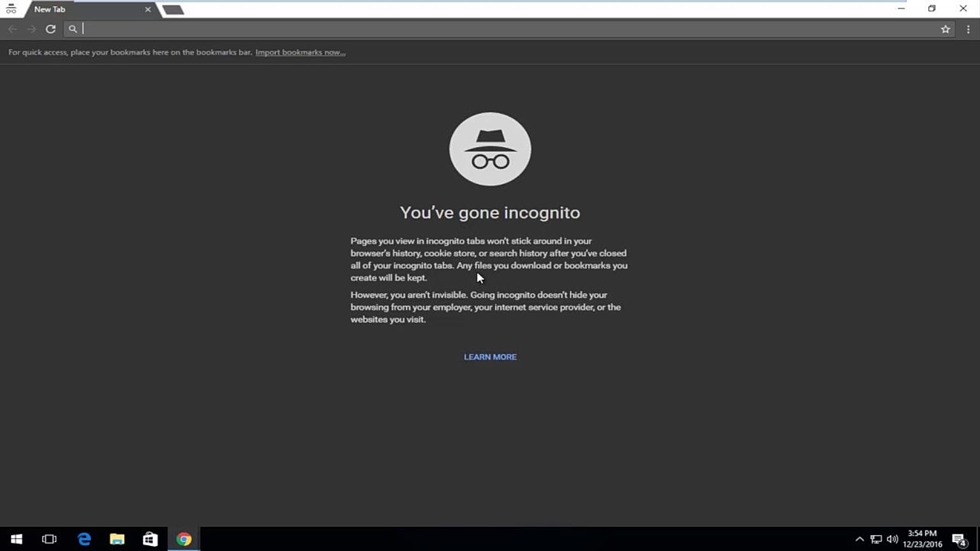Open Chrome's three-dot menu
Screen dimensions: 980x551
pyautogui.click(x=968, y=29)
